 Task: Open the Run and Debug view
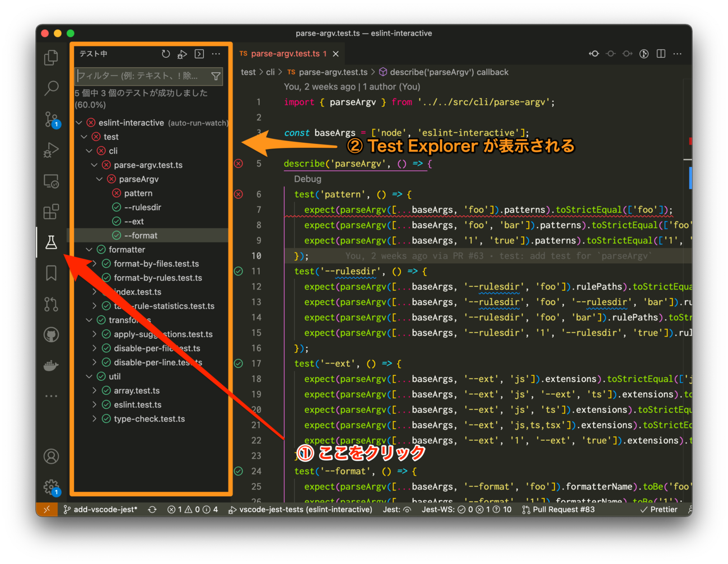(51, 150)
